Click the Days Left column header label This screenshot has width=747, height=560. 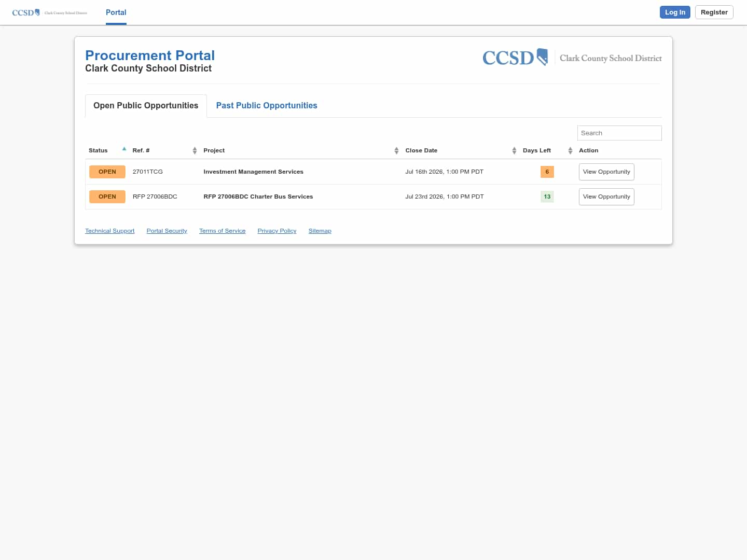click(x=537, y=150)
